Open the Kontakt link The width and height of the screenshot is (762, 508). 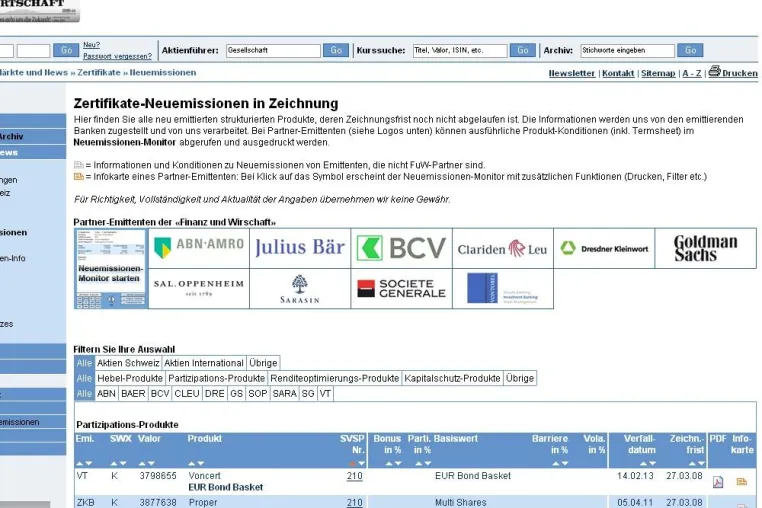618,73
